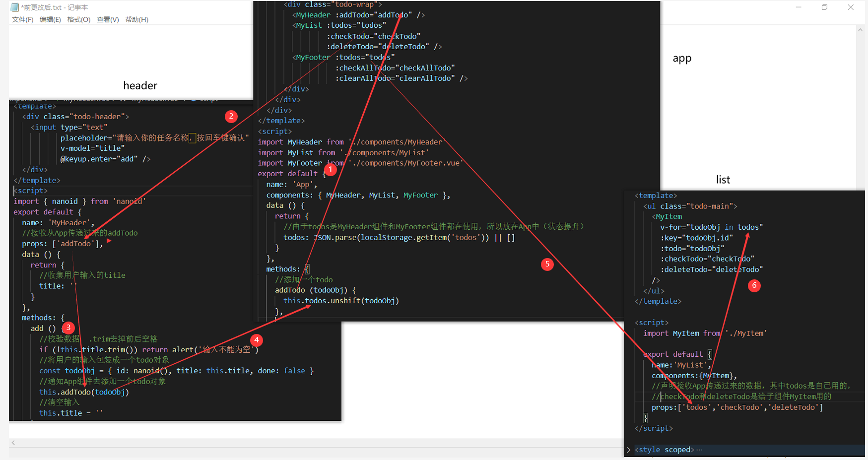This screenshot has height=460, width=868.
Task: Click the components:{MyItem} line
Action: pyautogui.click(x=694, y=376)
